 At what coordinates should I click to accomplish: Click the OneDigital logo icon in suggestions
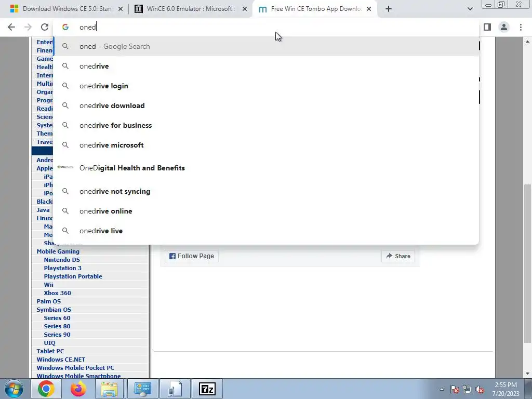[65, 167]
